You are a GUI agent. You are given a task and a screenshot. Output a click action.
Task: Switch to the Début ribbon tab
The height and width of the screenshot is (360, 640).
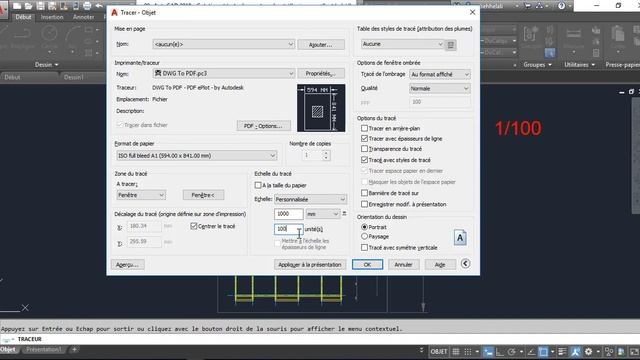click(23, 17)
